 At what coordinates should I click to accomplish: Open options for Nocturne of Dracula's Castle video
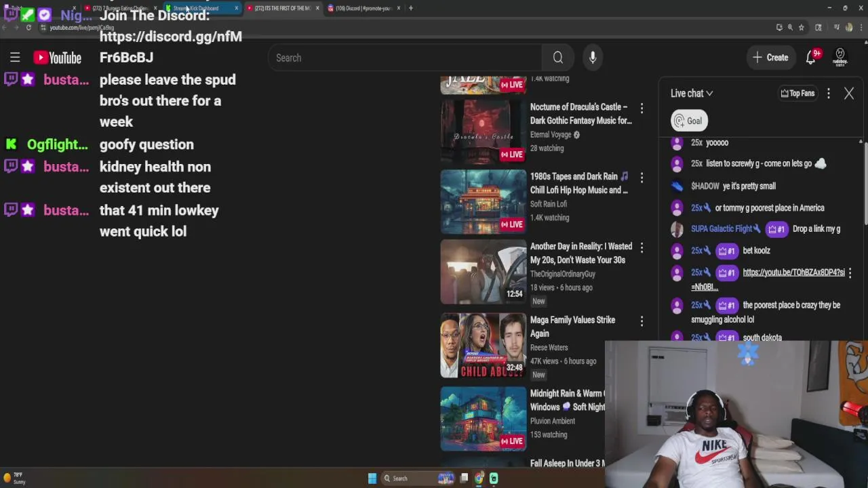tap(642, 108)
